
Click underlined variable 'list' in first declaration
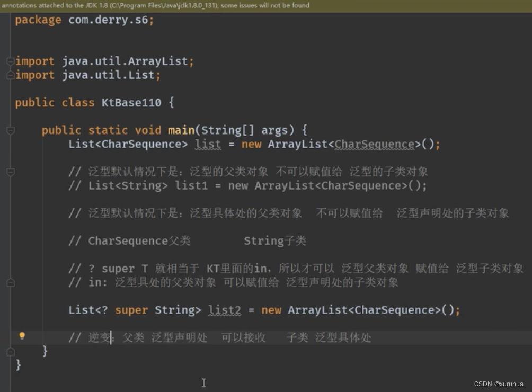(x=208, y=145)
